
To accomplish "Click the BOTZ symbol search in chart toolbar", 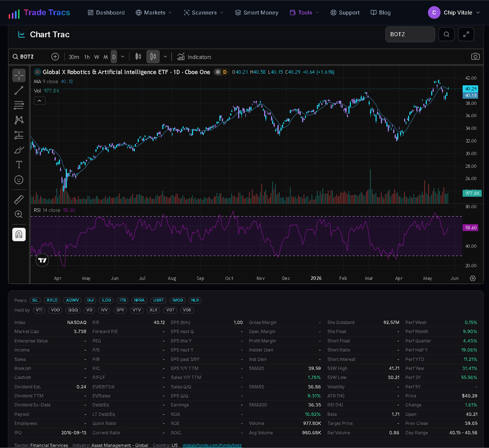I will tap(23, 57).
